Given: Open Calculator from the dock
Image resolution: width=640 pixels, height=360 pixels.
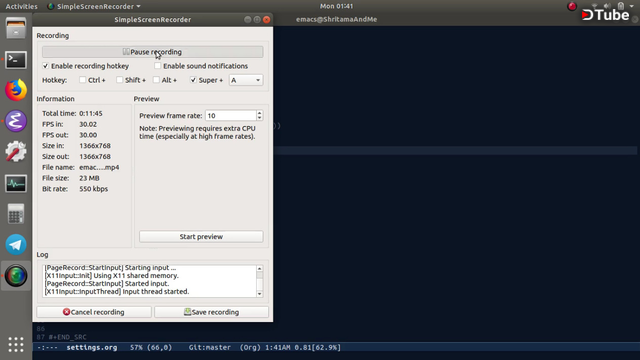Looking at the screenshot, I should tap(16, 214).
